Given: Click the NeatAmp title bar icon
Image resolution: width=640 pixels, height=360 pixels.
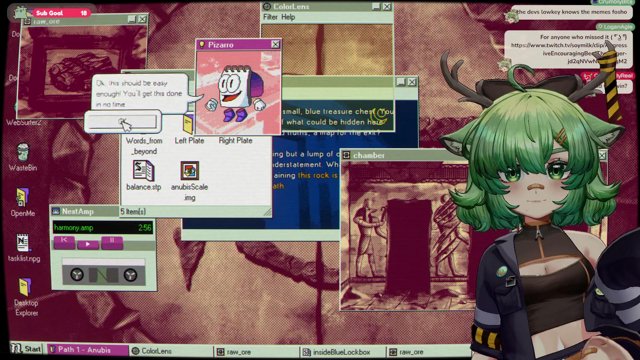Looking at the screenshot, I should click(56, 211).
